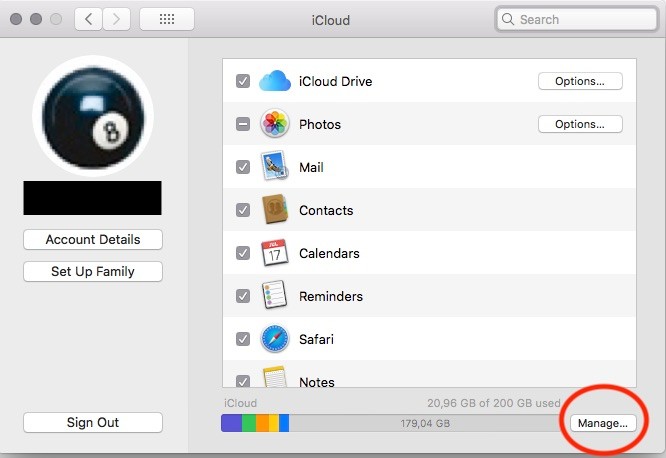Sign Out of iCloud
The height and width of the screenshot is (458, 666).
(93, 422)
